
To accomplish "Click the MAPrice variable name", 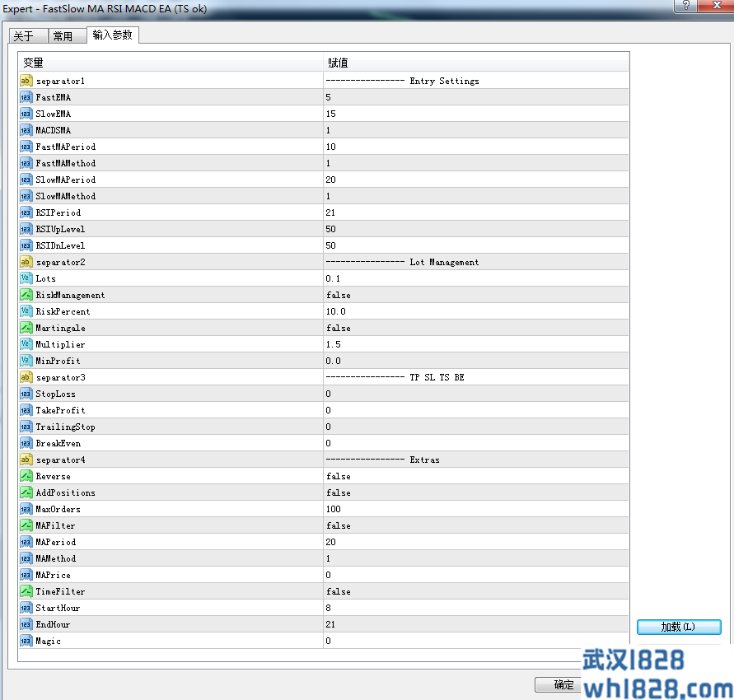I will click(54, 575).
